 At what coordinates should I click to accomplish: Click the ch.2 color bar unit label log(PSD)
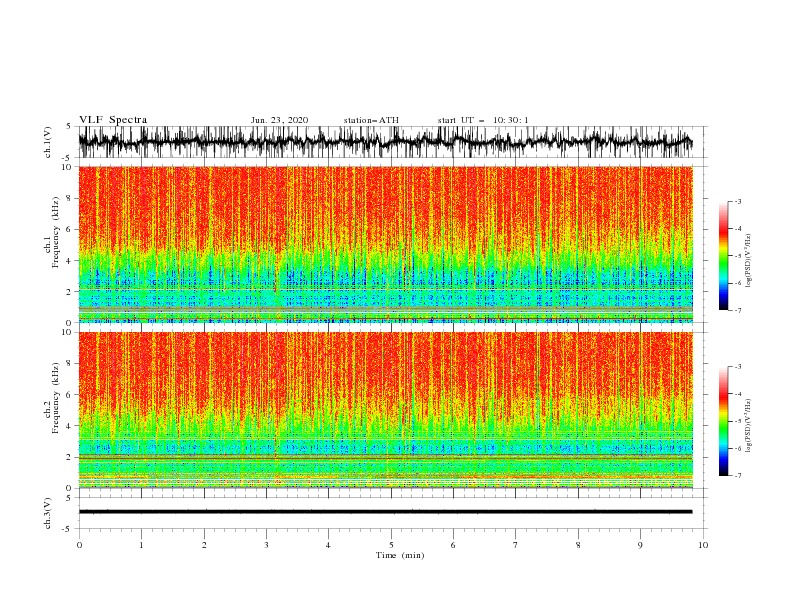coord(748,426)
